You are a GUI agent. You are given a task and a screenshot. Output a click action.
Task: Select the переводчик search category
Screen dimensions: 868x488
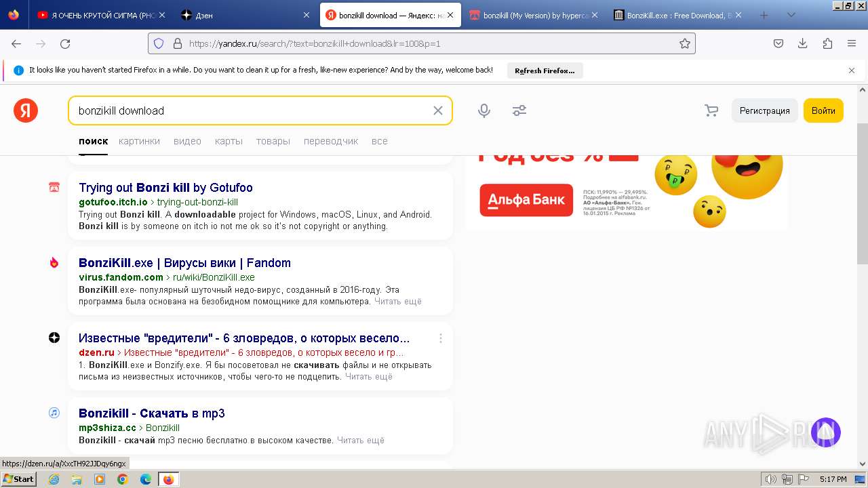(331, 141)
